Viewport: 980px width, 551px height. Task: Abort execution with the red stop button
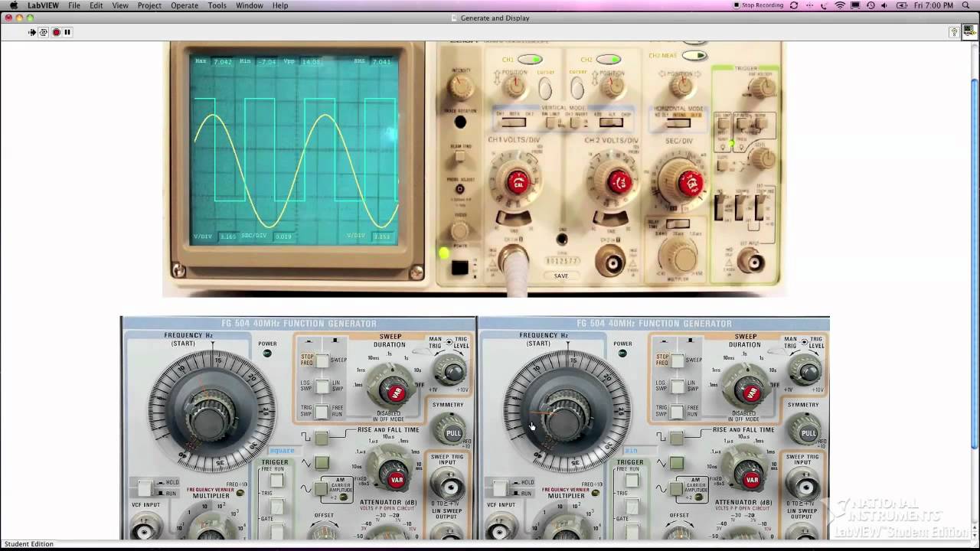pos(56,32)
